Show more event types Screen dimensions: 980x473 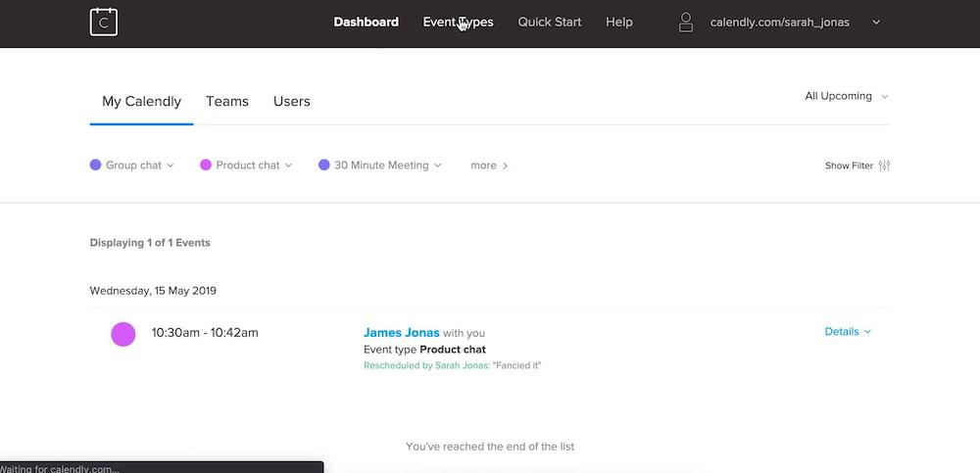(x=489, y=166)
